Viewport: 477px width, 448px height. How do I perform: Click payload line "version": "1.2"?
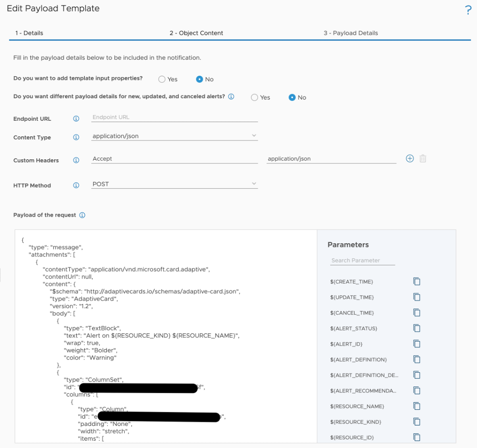point(71,306)
